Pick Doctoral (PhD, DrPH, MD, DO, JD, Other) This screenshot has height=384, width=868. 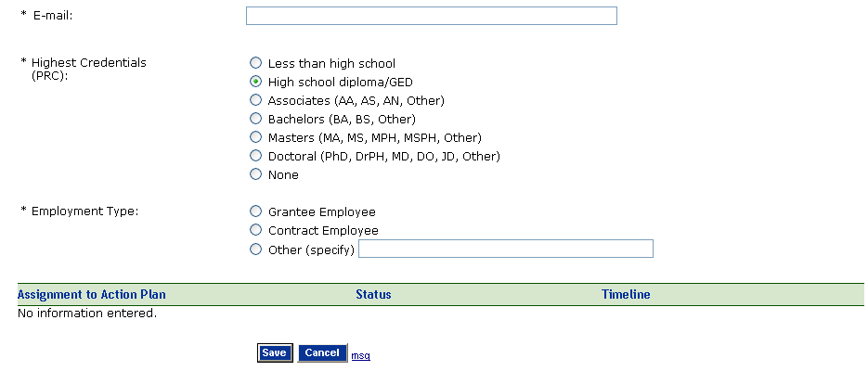(x=256, y=156)
